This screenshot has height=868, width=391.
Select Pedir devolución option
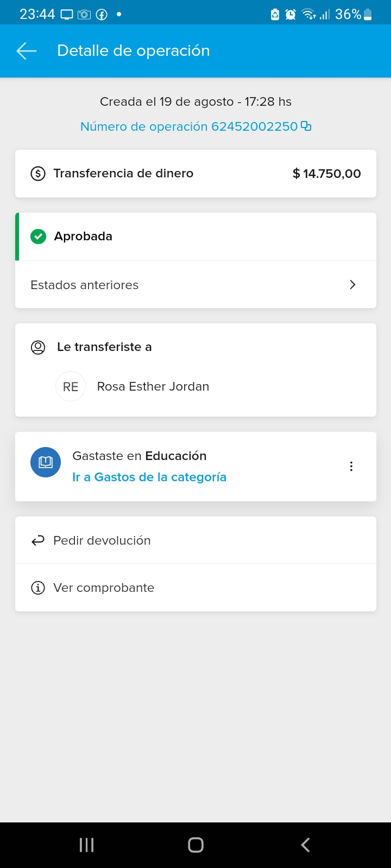pos(102,540)
